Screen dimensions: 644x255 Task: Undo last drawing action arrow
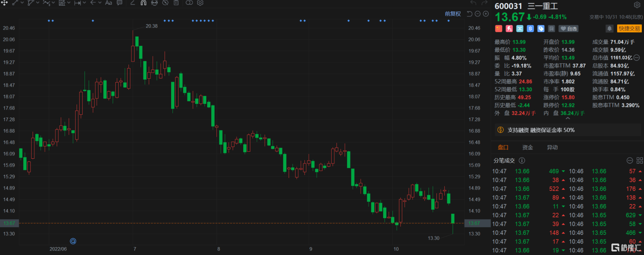click(473, 3)
